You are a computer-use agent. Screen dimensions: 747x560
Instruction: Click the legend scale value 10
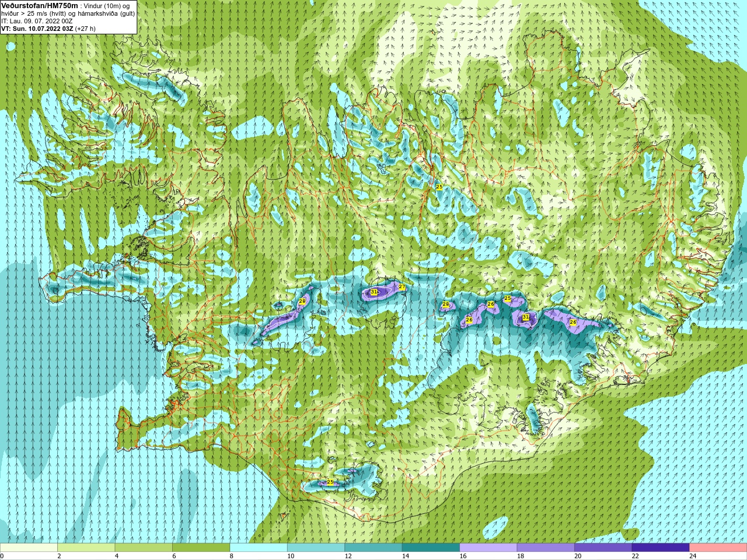pyautogui.click(x=291, y=556)
